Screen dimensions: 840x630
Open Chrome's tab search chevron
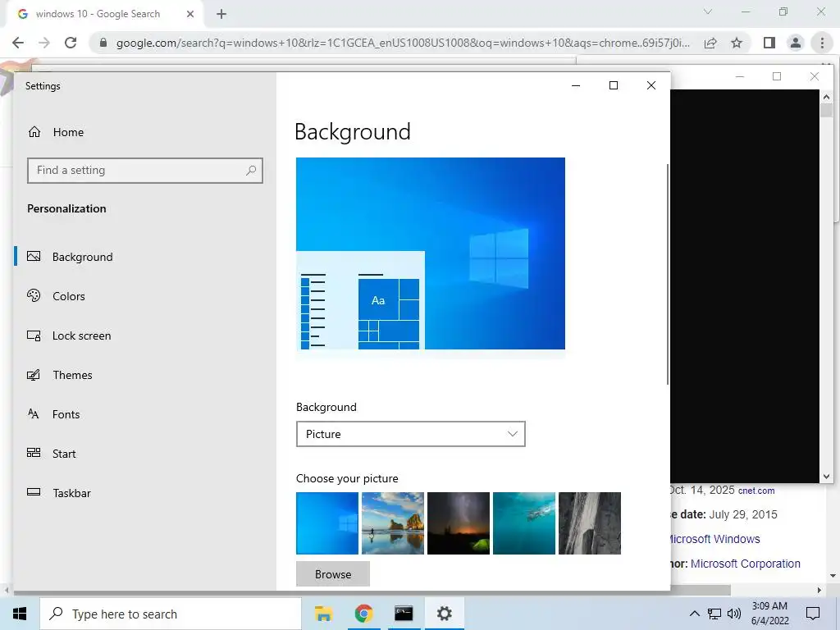point(708,11)
